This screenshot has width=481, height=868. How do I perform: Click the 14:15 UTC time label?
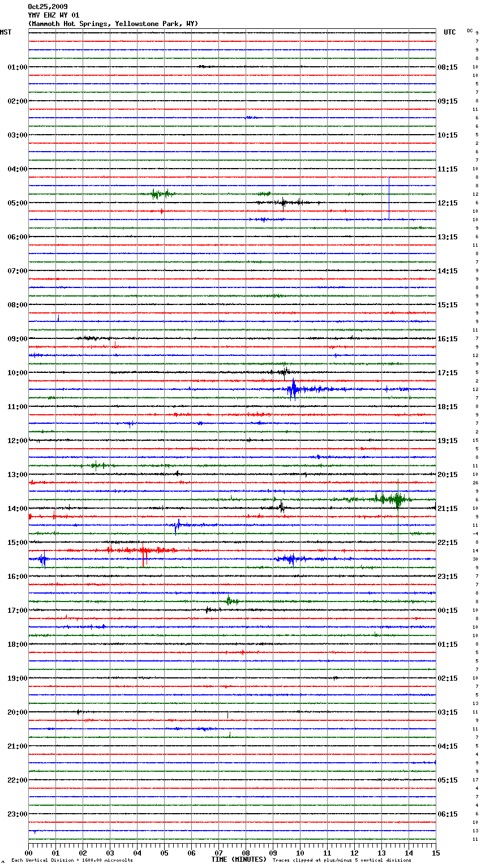point(448,271)
